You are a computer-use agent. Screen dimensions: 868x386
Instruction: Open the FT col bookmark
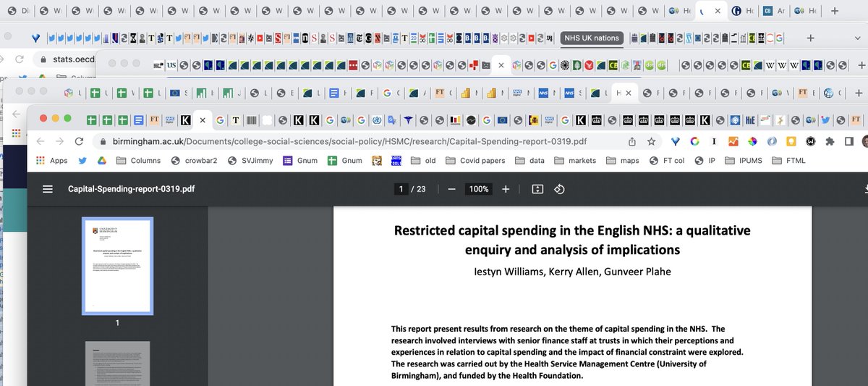(667, 161)
